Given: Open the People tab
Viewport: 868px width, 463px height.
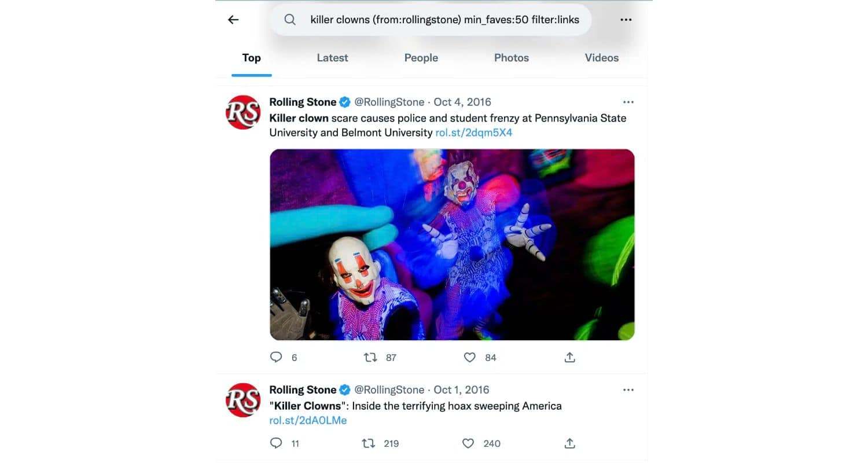Looking at the screenshot, I should pos(421,58).
